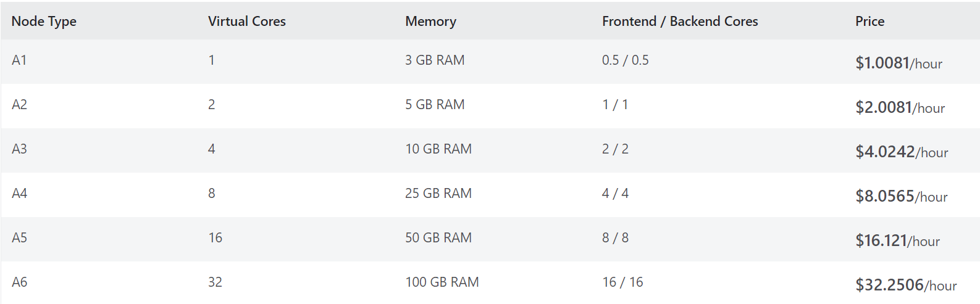Viewport: 980px width, 304px height.
Task: Click the Frontend / Backend Cores header
Action: 679,22
